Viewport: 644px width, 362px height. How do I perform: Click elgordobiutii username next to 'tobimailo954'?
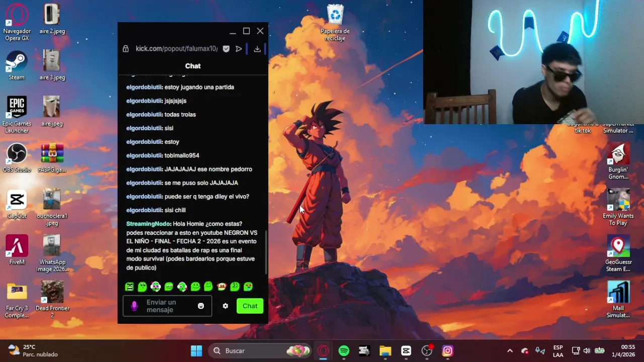click(144, 155)
